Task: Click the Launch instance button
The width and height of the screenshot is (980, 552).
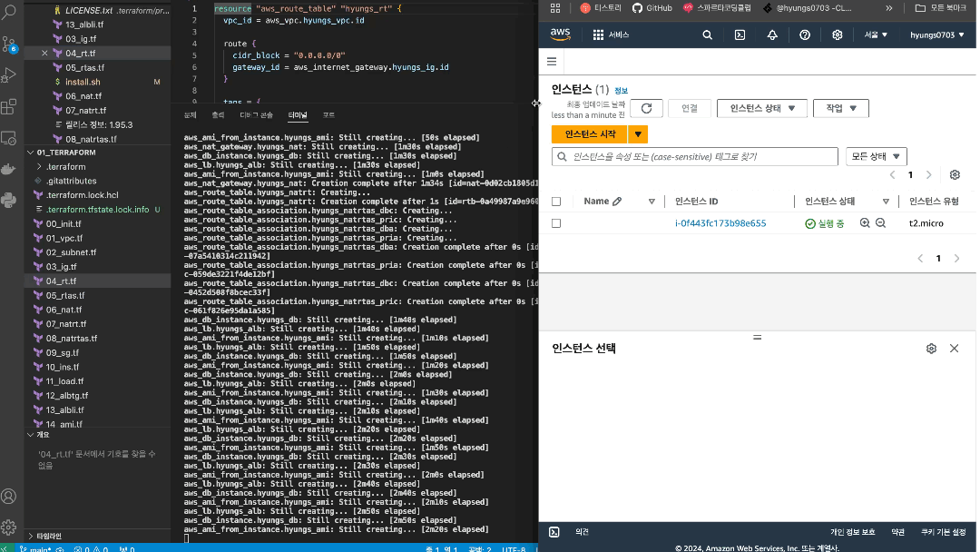Action: pyautogui.click(x=590, y=134)
